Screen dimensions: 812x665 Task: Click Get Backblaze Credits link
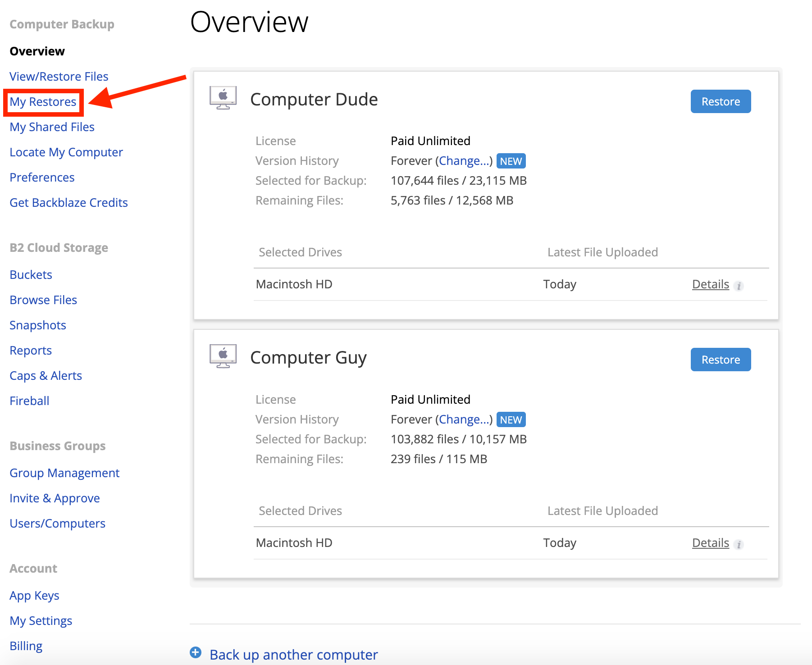tap(69, 203)
